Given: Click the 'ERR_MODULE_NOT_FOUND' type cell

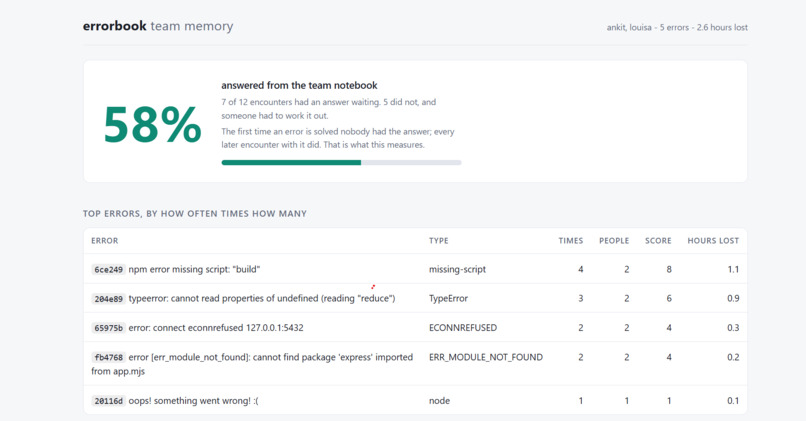Looking at the screenshot, I should tap(486, 357).
